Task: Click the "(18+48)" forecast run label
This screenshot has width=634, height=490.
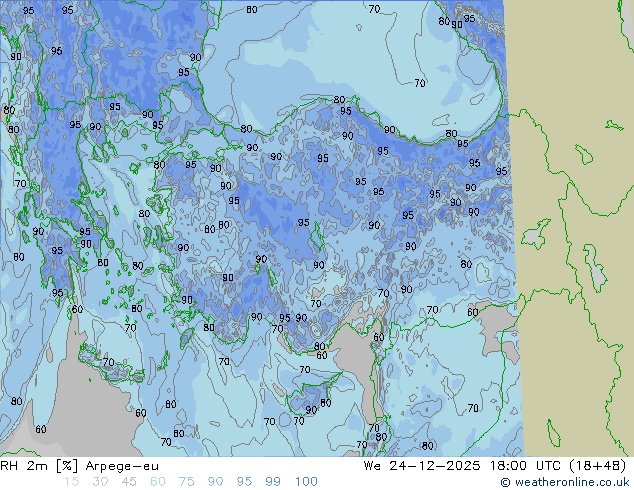Action: [598, 466]
